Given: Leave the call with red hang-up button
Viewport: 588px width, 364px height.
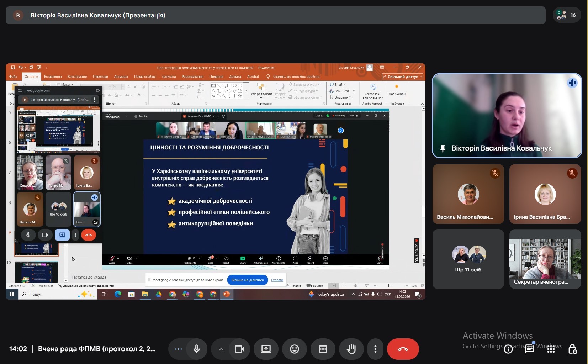Looking at the screenshot, I should [x=403, y=349].
